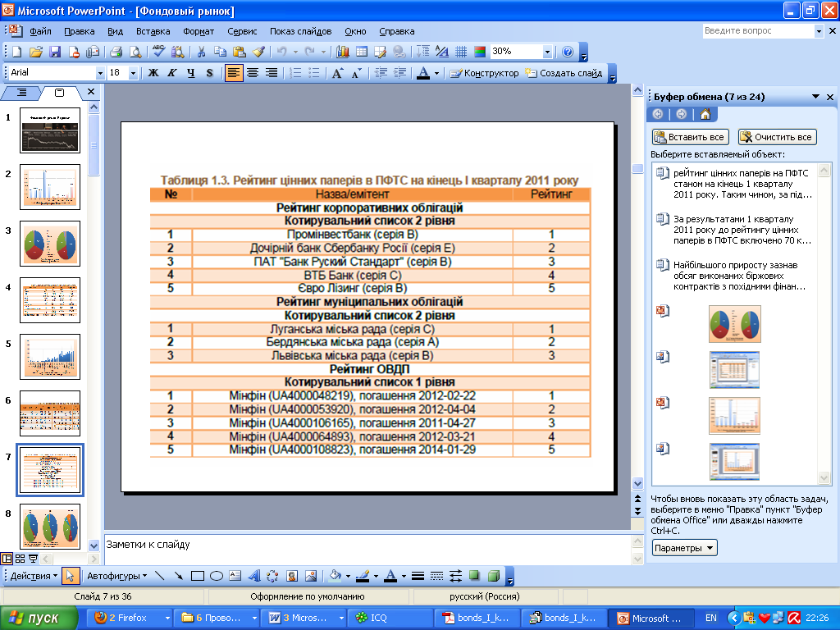The image size is (840, 630).
Task: Open the Показ слайдов menu
Action: 300,31
